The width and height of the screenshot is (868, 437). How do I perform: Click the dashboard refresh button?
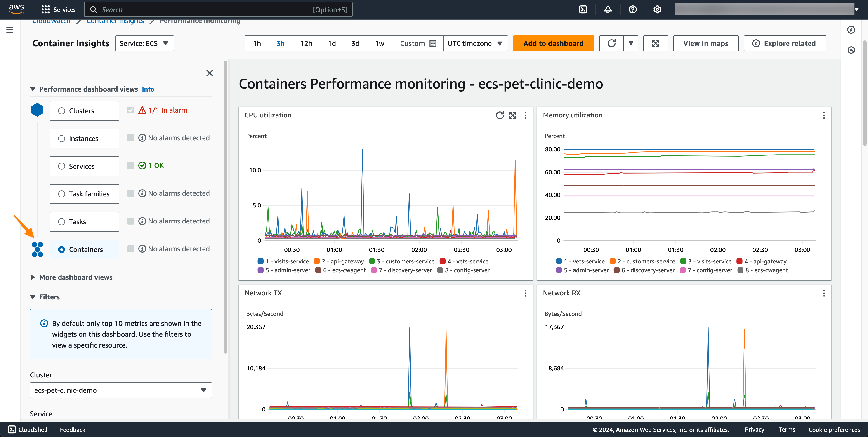click(611, 43)
